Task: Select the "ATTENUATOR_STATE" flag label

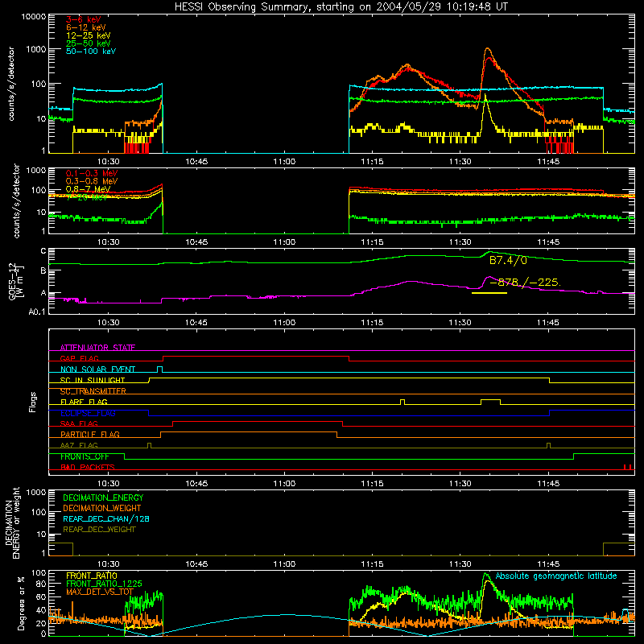Action: (x=97, y=348)
